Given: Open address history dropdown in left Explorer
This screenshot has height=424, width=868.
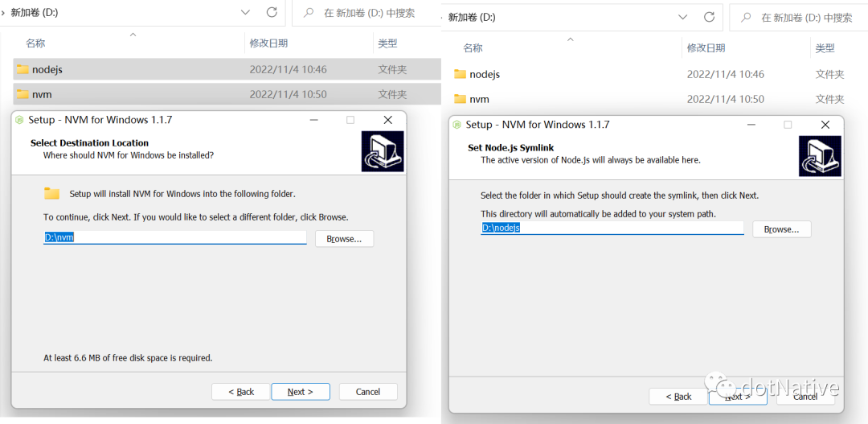Looking at the screenshot, I should [x=246, y=12].
